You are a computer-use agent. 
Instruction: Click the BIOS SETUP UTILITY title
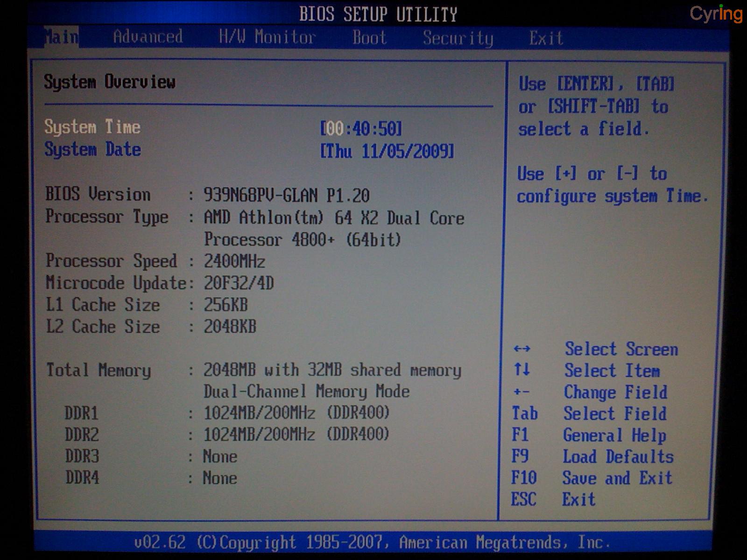click(x=378, y=14)
